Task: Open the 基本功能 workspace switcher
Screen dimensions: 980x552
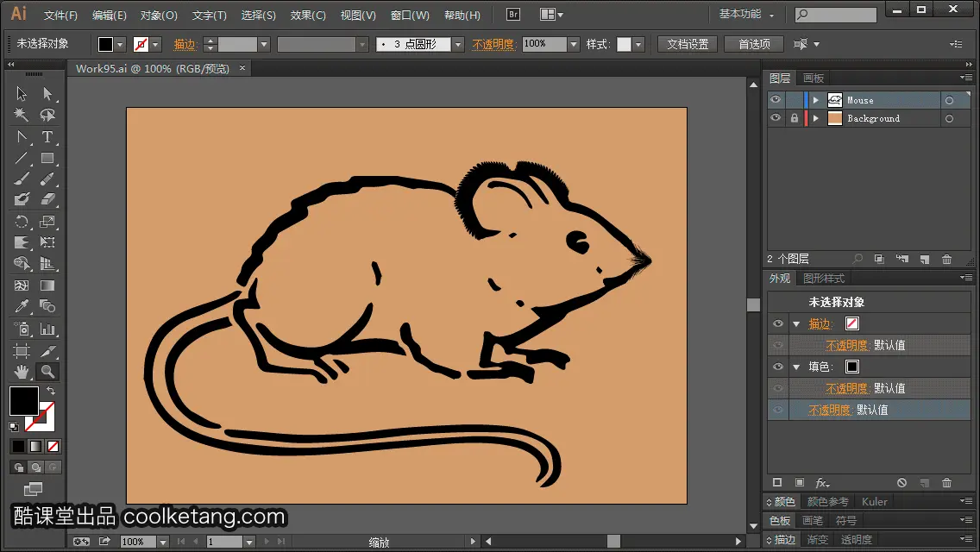Action: pyautogui.click(x=746, y=14)
